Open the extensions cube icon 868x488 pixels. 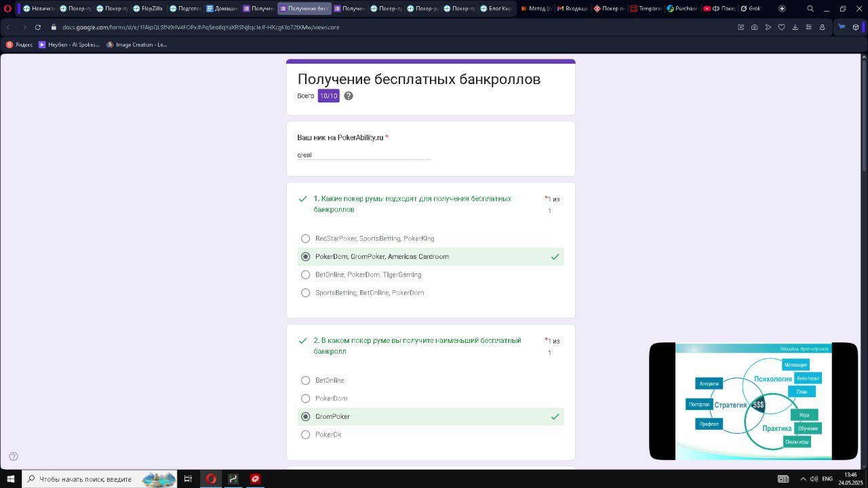[856, 27]
